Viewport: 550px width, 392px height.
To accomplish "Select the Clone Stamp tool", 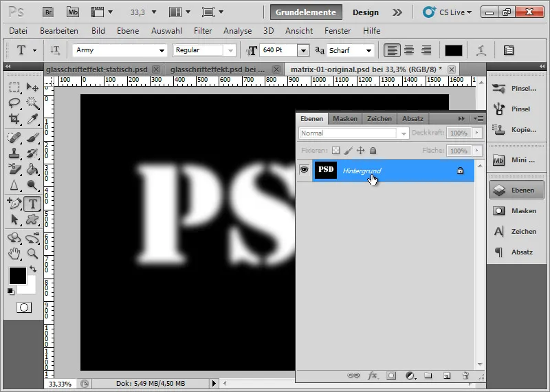I will tap(14, 153).
